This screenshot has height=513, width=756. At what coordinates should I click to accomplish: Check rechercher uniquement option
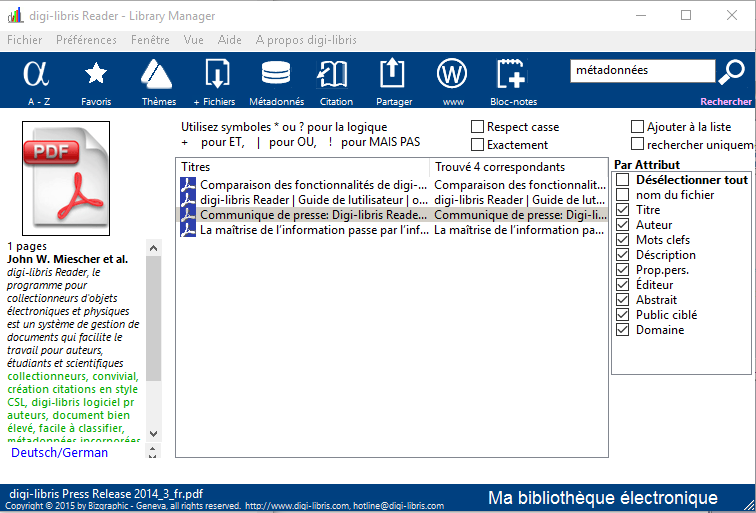pyautogui.click(x=637, y=144)
